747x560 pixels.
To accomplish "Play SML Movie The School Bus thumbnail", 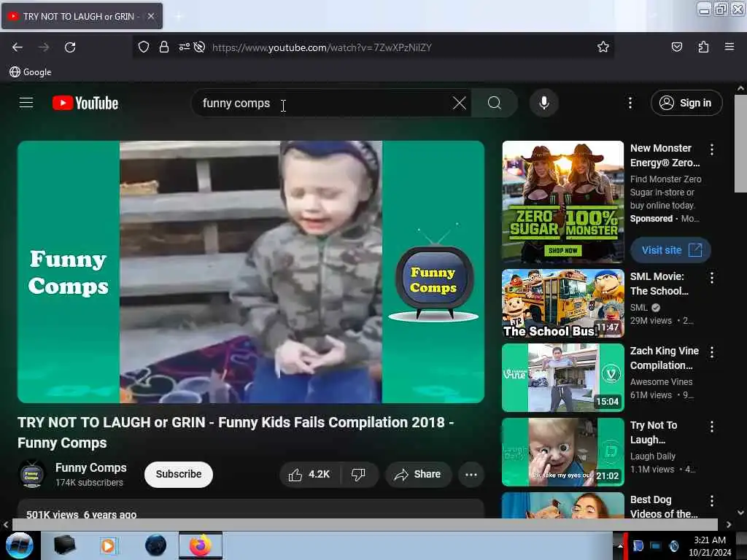I will [x=562, y=303].
